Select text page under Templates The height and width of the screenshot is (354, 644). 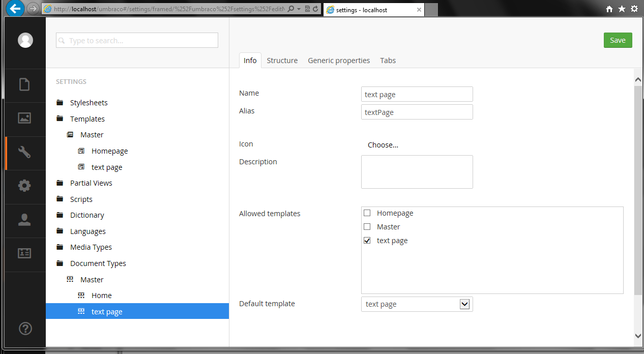(x=107, y=167)
